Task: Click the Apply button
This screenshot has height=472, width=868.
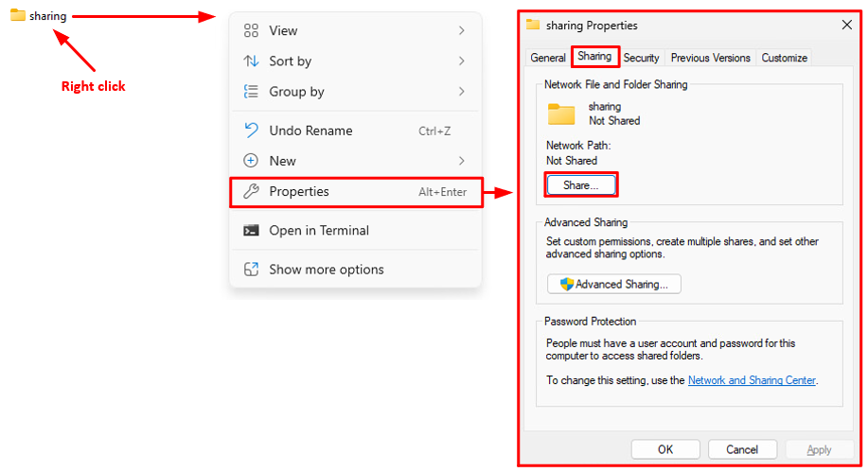Action: pyautogui.click(x=819, y=449)
